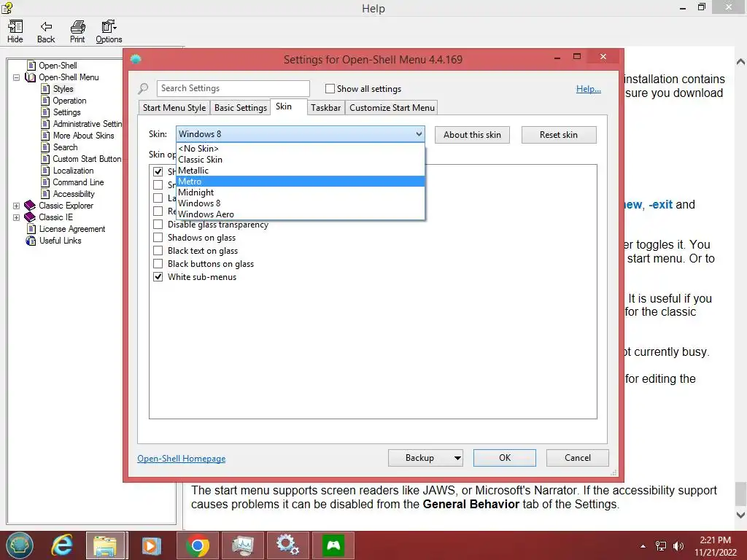
Task: Switch to the Taskbar tab
Action: pos(326,108)
